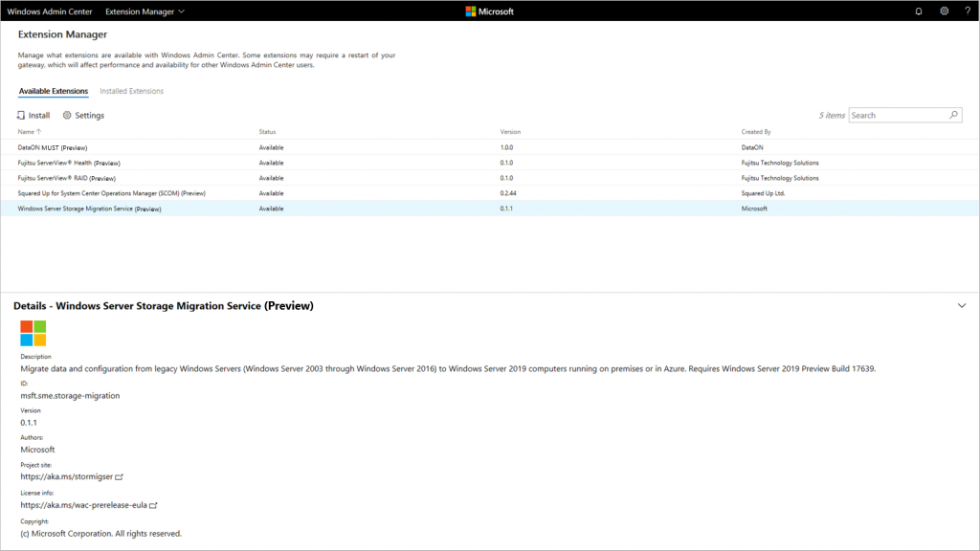The image size is (980, 551).
Task: Click DataON creator cell
Action: click(x=752, y=147)
